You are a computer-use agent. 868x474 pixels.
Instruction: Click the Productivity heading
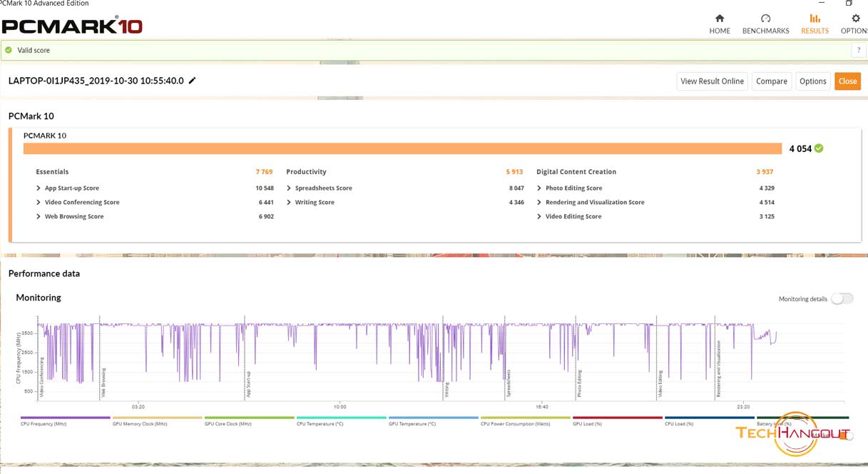click(306, 172)
